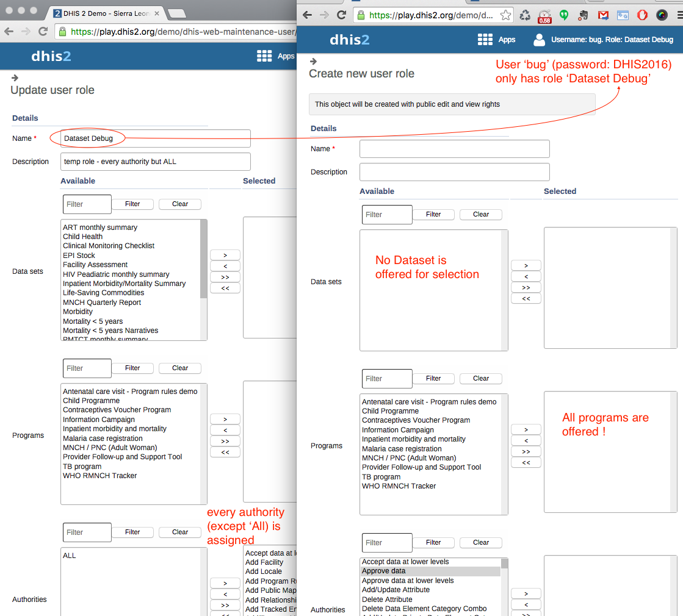Image resolution: width=683 pixels, height=616 pixels.
Task: Select ALL in left Authorities list
Action: coord(69,556)
